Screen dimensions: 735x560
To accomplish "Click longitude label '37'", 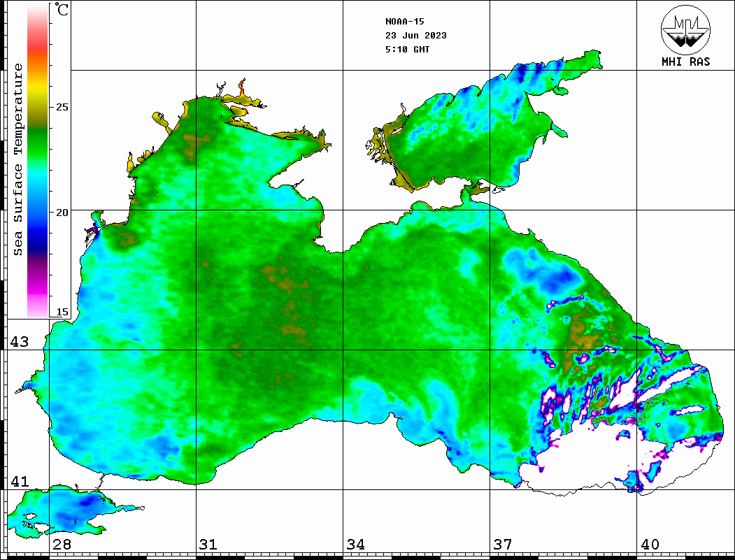I will click(503, 545).
